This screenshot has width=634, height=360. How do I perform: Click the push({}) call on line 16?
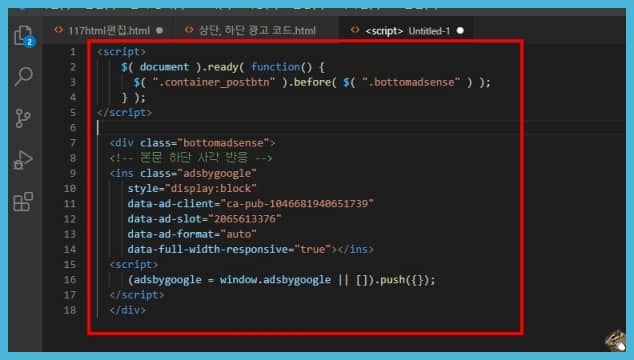pos(405,280)
